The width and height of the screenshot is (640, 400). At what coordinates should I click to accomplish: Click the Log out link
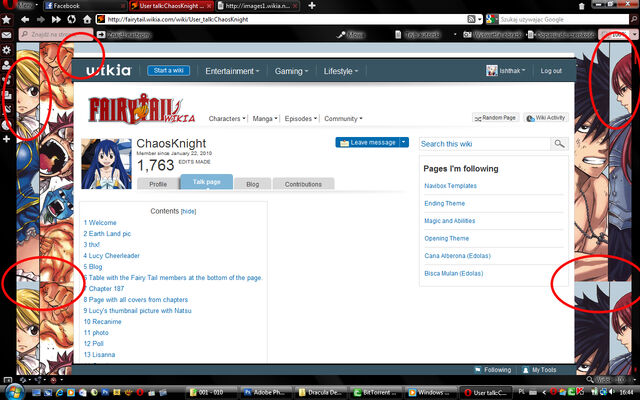click(551, 71)
